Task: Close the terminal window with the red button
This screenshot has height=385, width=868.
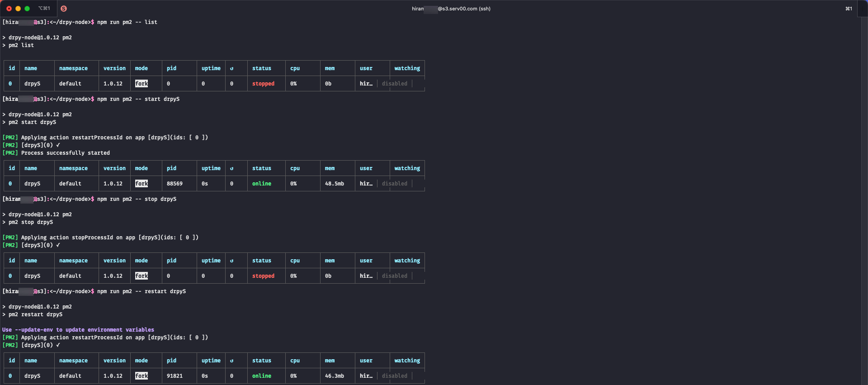Action: coord(9,9)
